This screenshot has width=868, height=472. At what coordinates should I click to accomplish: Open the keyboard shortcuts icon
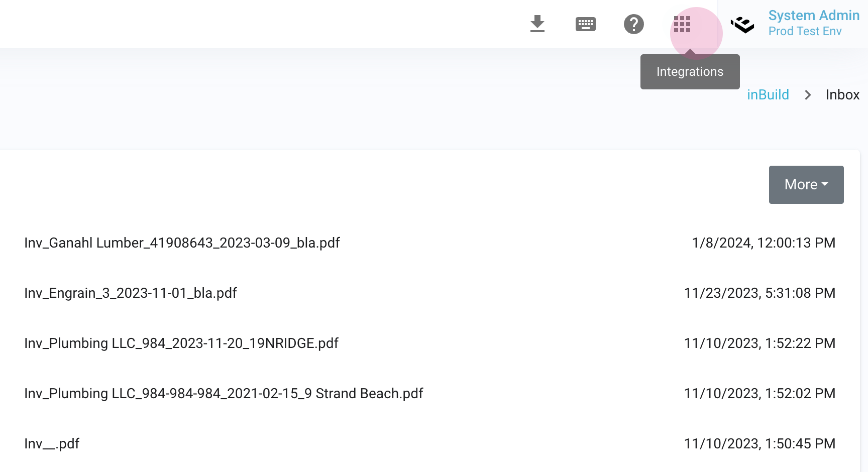(x=586, y=24)
